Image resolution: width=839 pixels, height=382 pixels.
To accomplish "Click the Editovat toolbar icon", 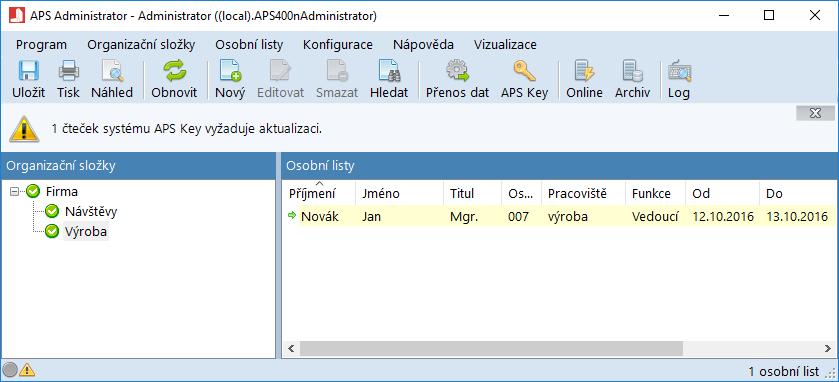I will tap(280, 71).
